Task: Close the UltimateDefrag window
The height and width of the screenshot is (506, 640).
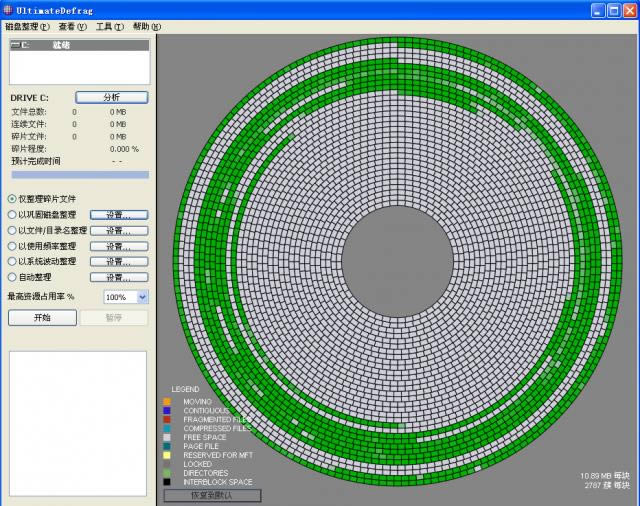Action: (630, 10)
